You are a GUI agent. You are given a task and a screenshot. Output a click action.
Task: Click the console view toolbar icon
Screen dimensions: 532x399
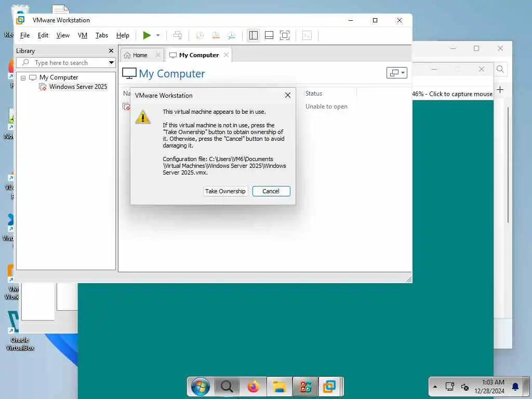coord(307,35)
